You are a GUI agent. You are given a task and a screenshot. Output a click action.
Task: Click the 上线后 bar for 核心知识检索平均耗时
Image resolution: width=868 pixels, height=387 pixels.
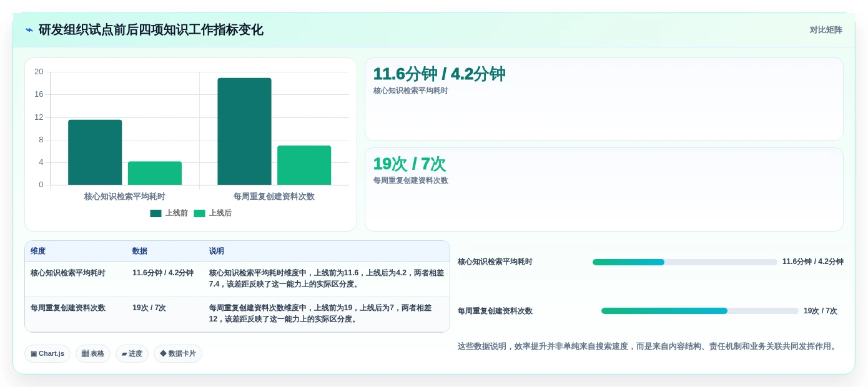[x=155, y=173]
